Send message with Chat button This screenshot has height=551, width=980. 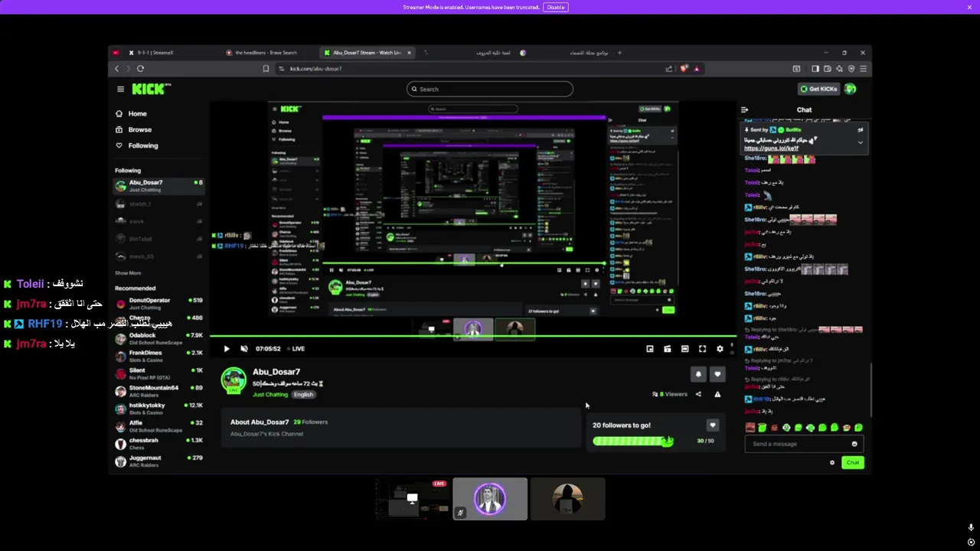pyautogui.click(x=853, y=462)
